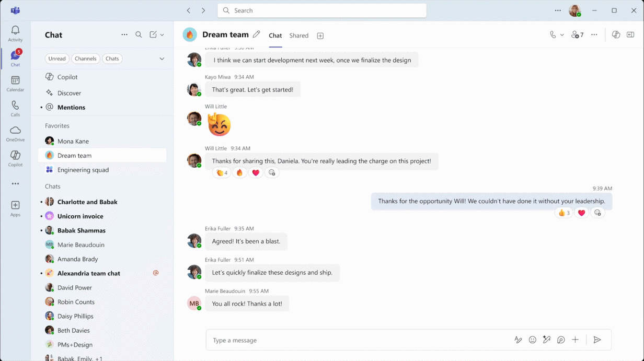The image size is (644, 361).
Task: Open the format text icon in compose box
Action: pyautogui.click(x=518, y=340)
